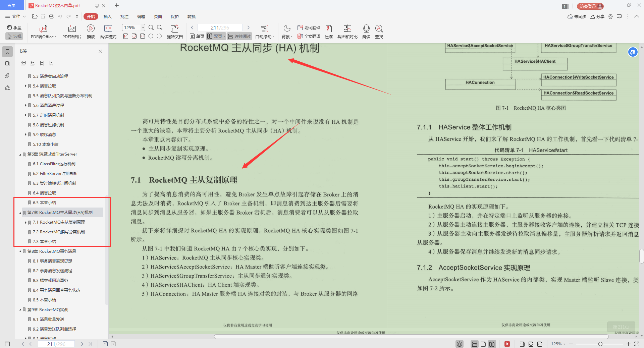Collapse all bookmarks icon
The height and width of the screenshot is (348, 644).
(x=33, y=63)
